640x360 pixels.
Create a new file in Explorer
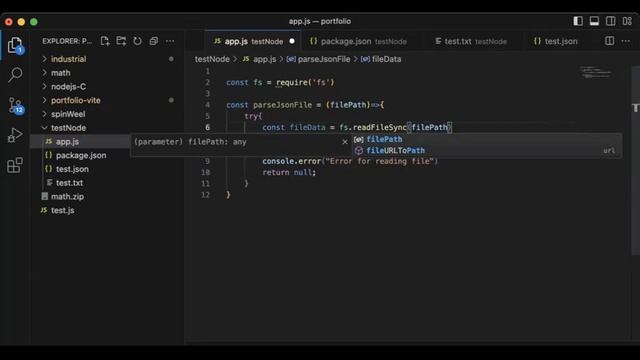click(105, 41)
